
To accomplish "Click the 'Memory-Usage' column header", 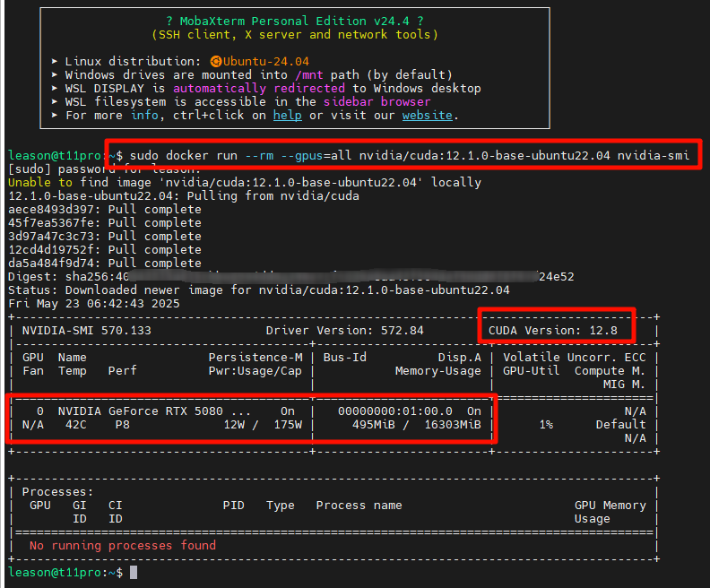I will [437, 371].
